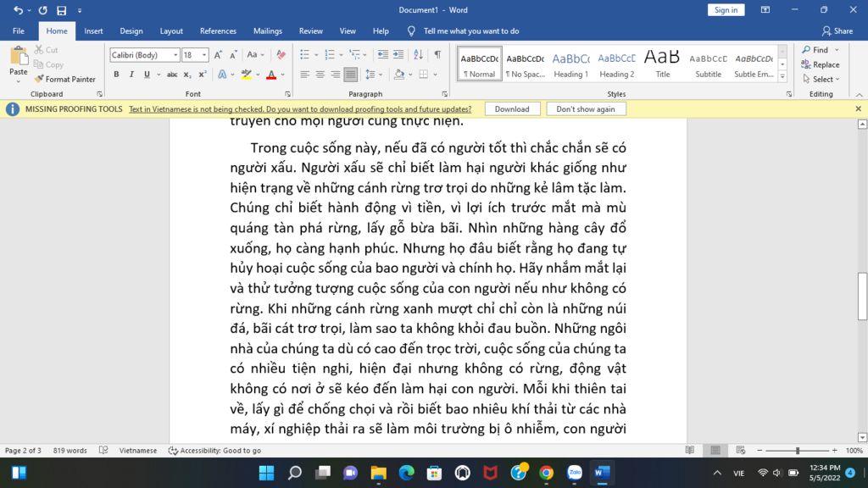
Task: Click the Justify alignment button
Action: (350, 75)
